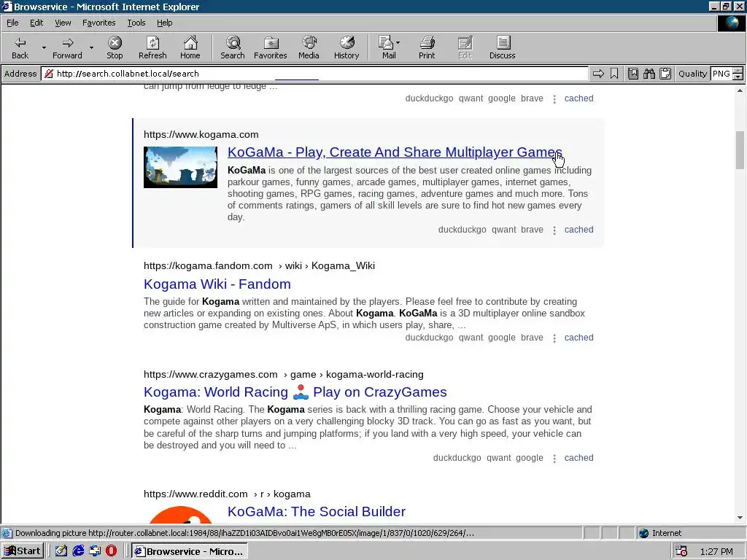Viewport: 747px width, 560px height.
Task: Click the book-with-bookmark icon in address toolbar
Action: [x=633, y=74]
